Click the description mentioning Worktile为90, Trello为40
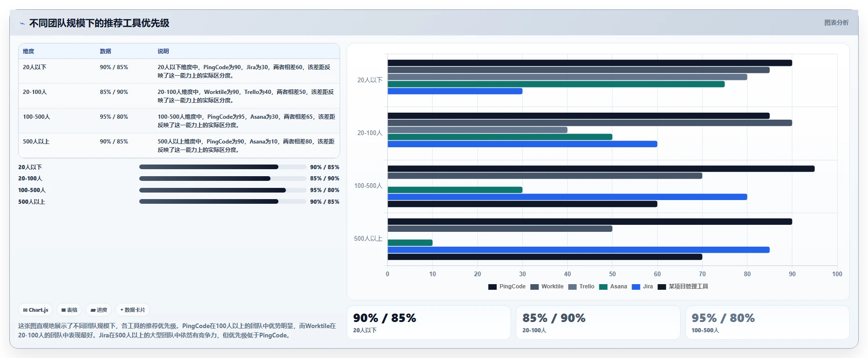 (246, 96)
